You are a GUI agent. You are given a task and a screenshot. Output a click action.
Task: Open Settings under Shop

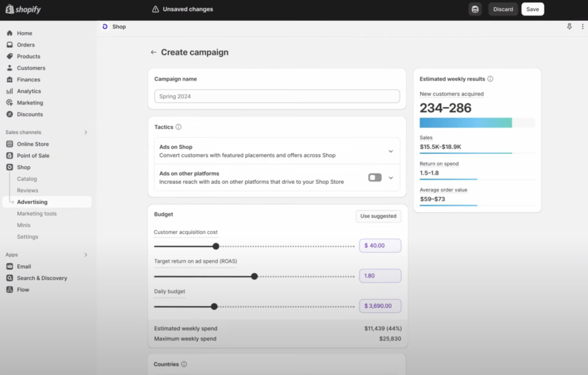pos(28,237)
